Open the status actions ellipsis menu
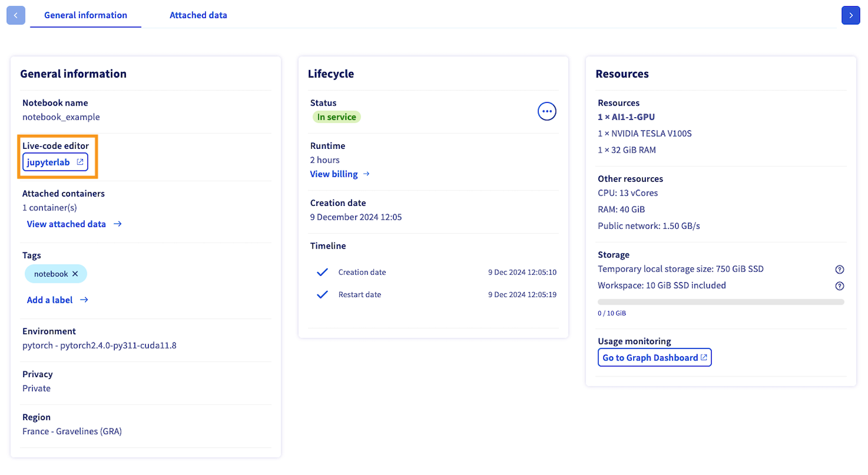The image size is (868, 475). [x=546, y=112]
